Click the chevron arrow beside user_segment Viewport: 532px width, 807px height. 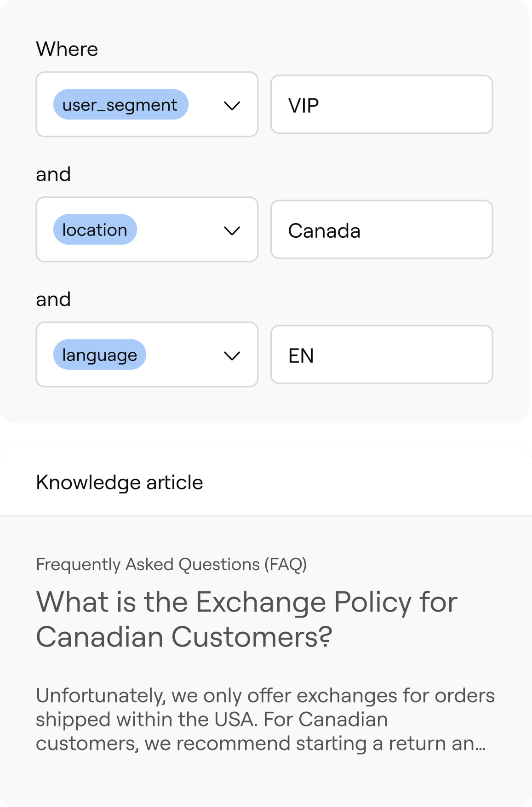(232, 106)
